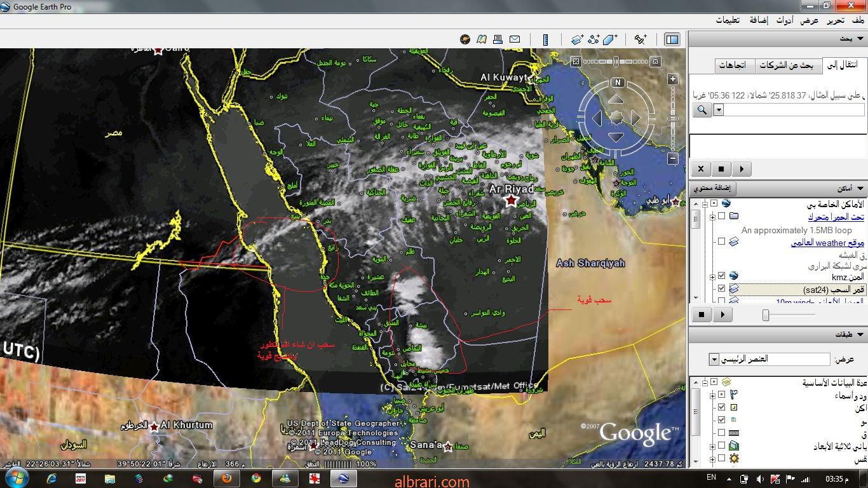Click the navigation ring up arrow
The height and width of the screenshot is (488, 868).
tap(616, 99)
